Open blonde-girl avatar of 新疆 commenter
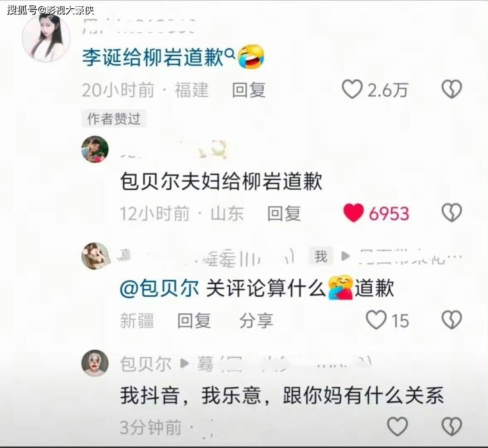 [95, 256]
